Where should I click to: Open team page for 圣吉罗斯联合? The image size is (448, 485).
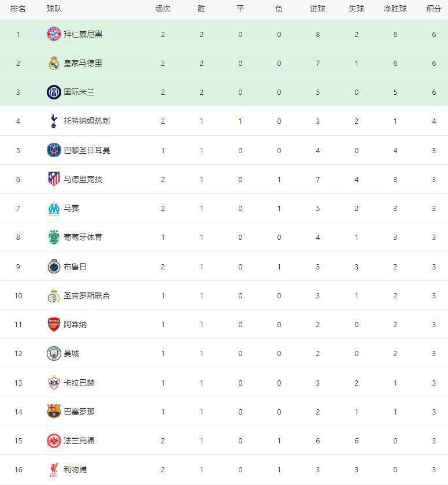click(x=87, y=296)
